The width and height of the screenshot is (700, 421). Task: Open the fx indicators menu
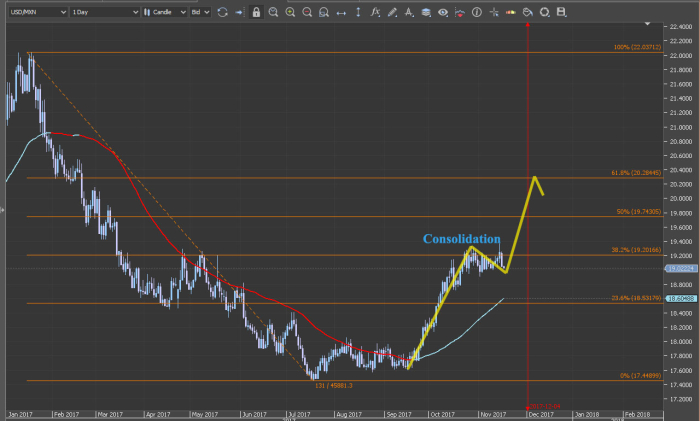tap(375, 12)
